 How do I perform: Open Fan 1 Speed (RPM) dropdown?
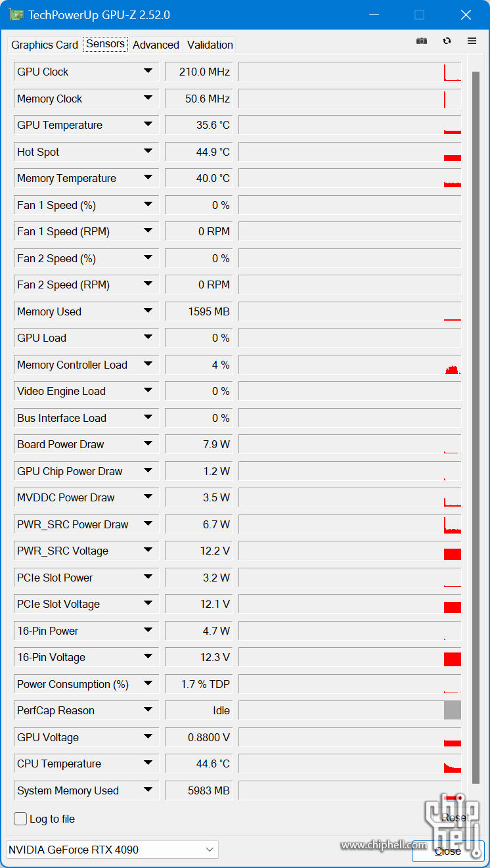pyautogui.click(x=148, y=231)
